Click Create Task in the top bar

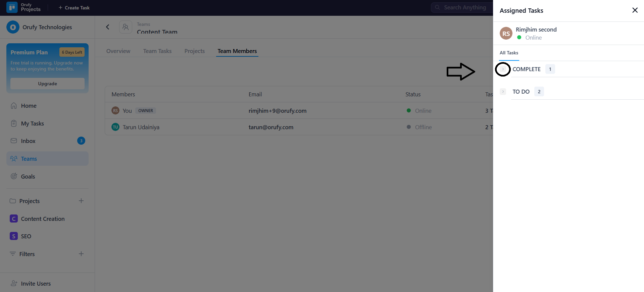pos(74,8)
